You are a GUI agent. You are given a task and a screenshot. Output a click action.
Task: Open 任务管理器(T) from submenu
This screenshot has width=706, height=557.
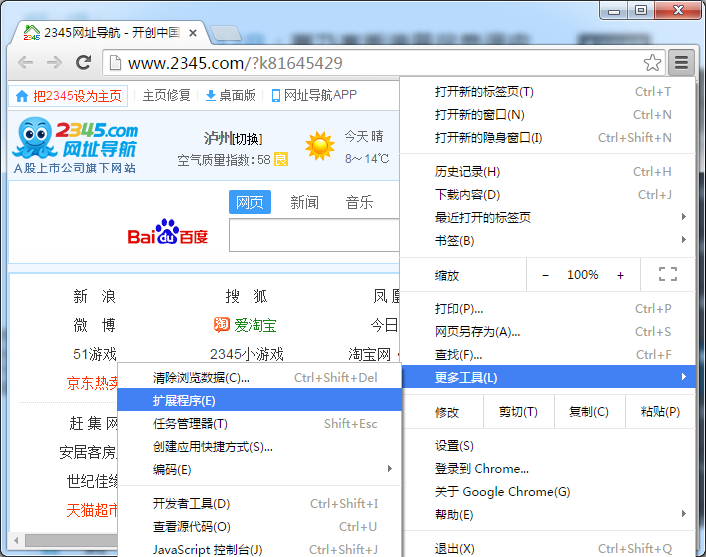(x=259, y=424)
